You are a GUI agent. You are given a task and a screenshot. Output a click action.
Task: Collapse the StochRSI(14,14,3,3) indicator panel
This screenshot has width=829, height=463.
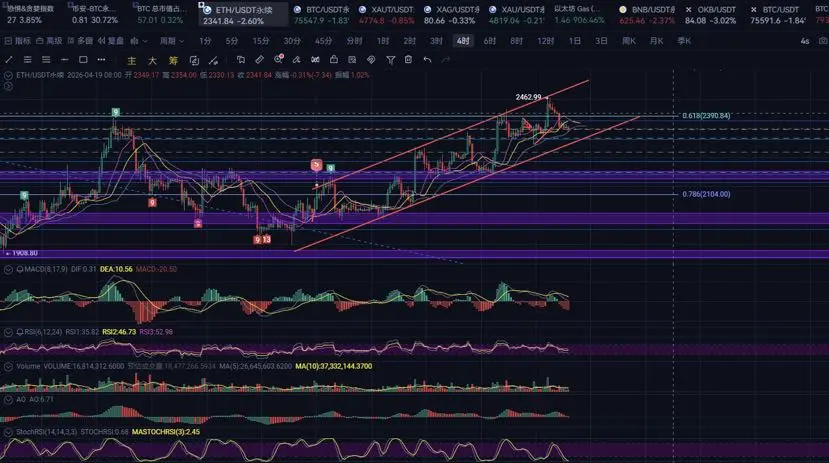click(8, 432)
